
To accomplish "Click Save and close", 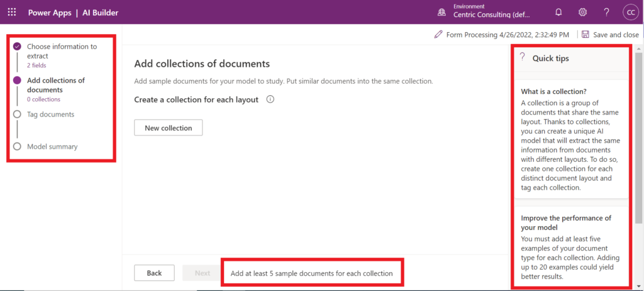I will (x=616, y=35).
